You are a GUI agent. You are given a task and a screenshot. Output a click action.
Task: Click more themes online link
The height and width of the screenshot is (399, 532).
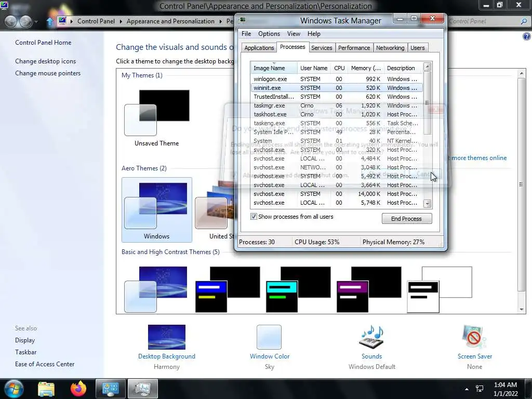tap(478, 158)
